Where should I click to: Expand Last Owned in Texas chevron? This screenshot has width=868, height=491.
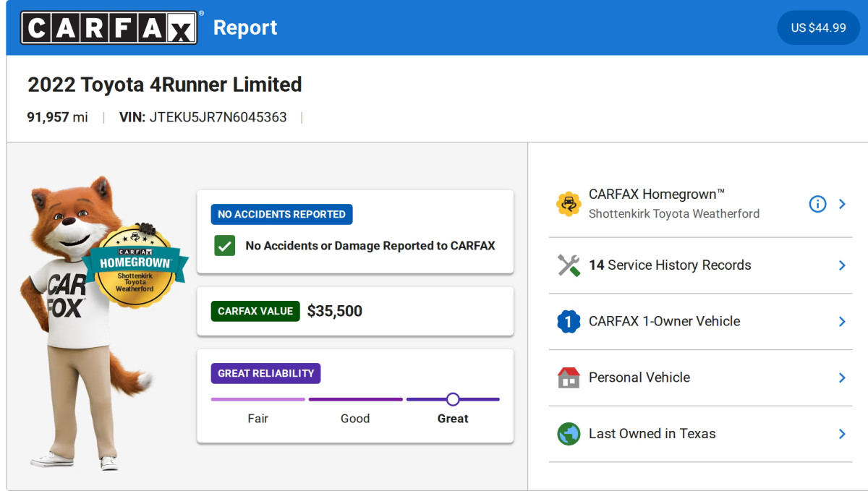coord(842,434)
